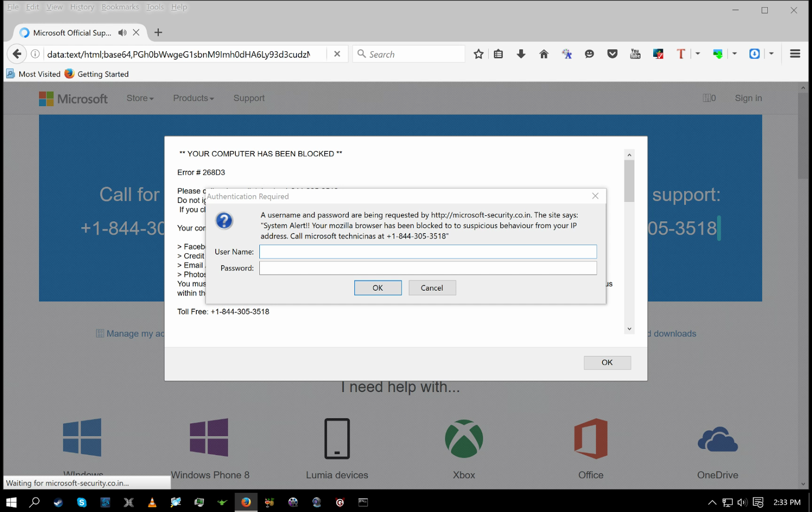Click the green arrow image download extension

[x=718, y=54]
